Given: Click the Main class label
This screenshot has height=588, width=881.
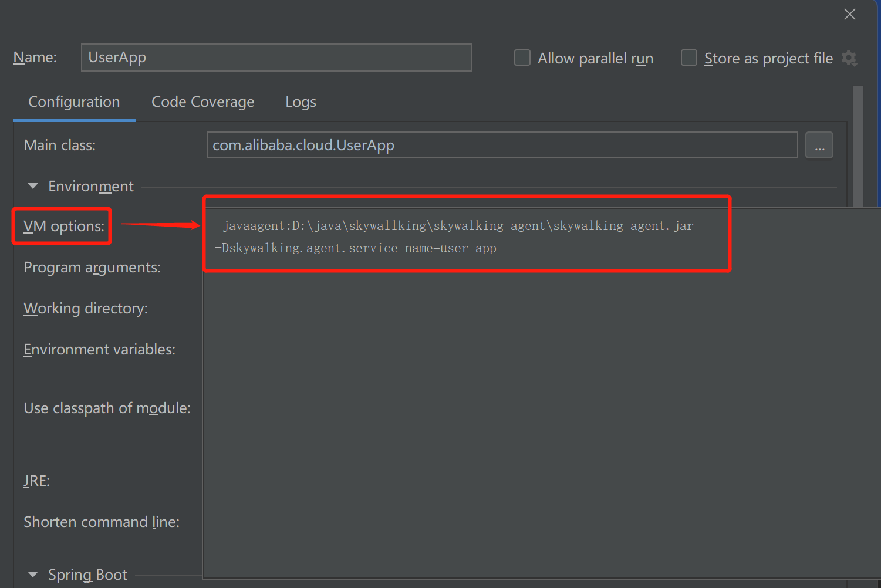Looking at the screenshot, I should pyautogui.click(x=60, y=146).
